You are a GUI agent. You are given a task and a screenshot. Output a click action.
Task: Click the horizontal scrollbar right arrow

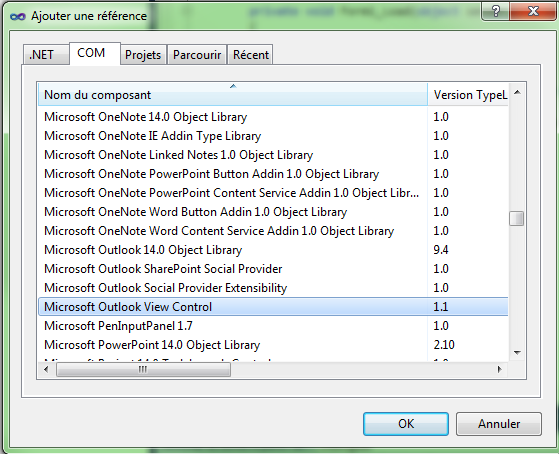500,369
